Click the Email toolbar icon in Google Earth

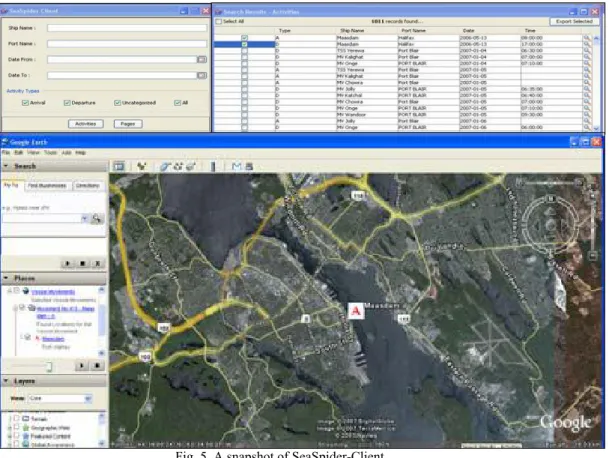point(236,166)
